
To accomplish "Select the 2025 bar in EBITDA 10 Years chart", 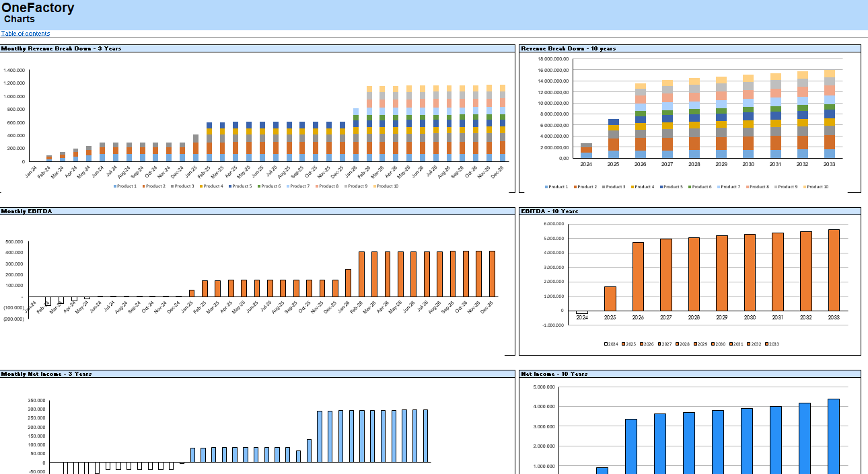I will click(x=610, y=299).
